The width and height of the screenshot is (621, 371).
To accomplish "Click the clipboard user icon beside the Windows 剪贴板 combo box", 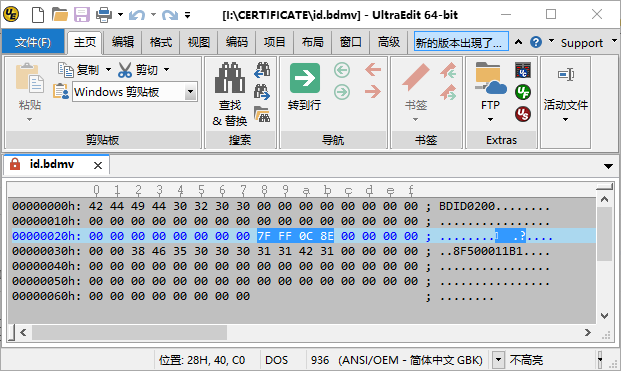I will point(61,91).
